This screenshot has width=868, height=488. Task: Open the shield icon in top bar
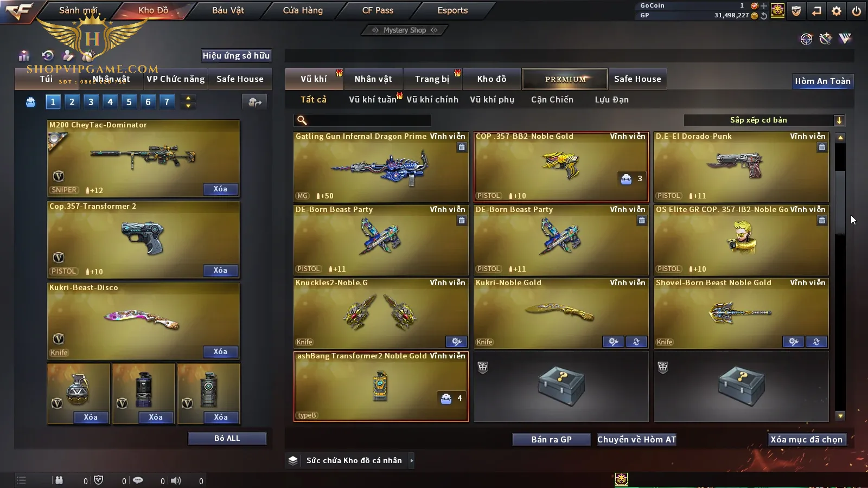pos(796,10)
